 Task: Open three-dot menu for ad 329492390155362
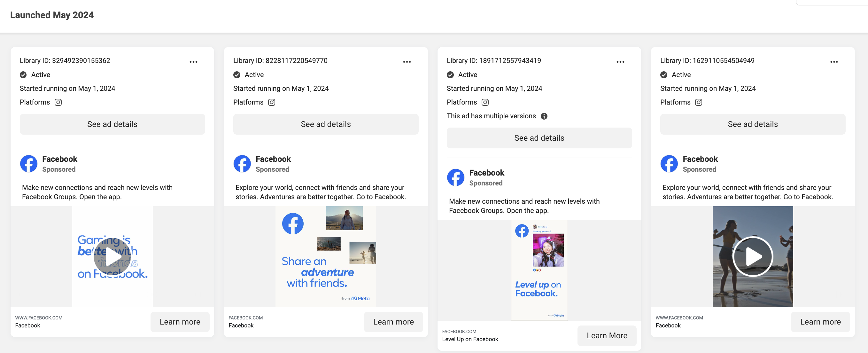click(x=193, y=62)
